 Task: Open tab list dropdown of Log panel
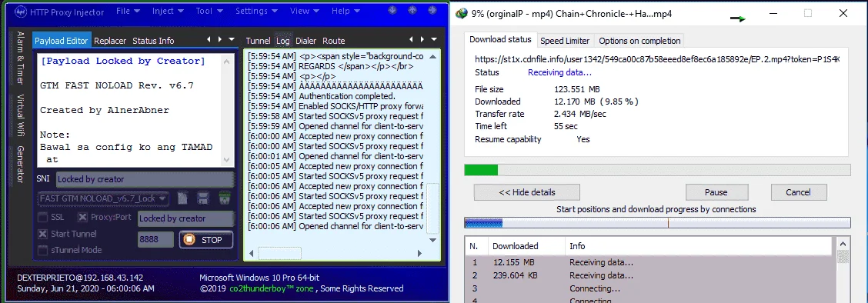pos(434,39)
